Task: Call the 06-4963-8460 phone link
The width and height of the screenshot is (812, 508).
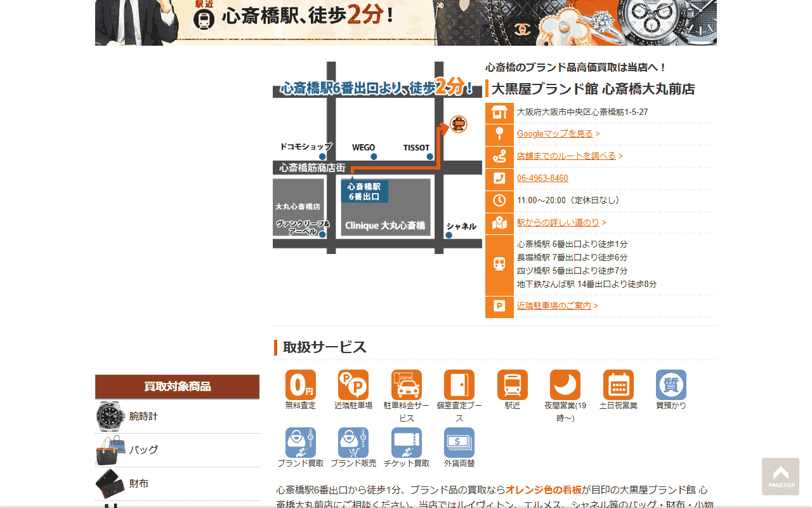Action: click(542, 178)
